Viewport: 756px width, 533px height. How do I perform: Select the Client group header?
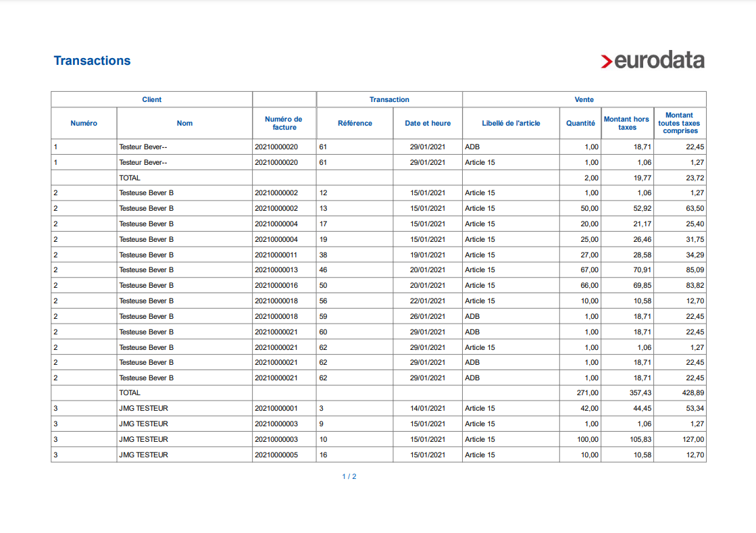tap(151, 99)
